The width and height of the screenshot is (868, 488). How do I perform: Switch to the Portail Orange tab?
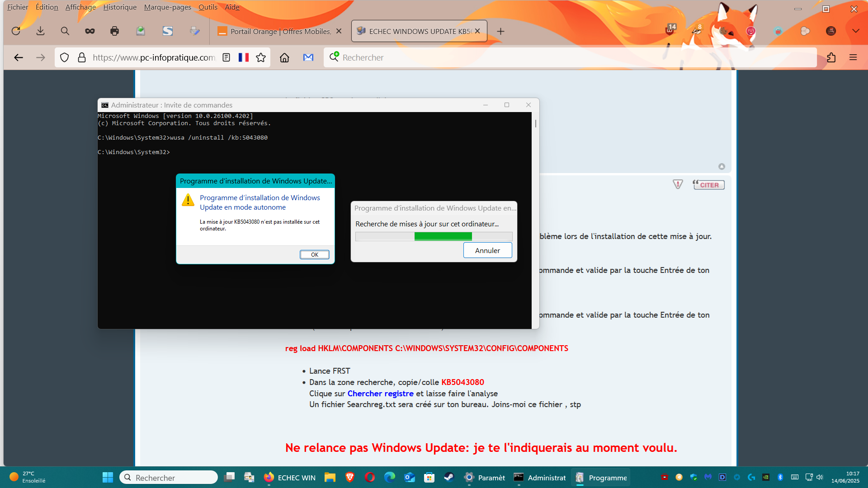point(279,31)
